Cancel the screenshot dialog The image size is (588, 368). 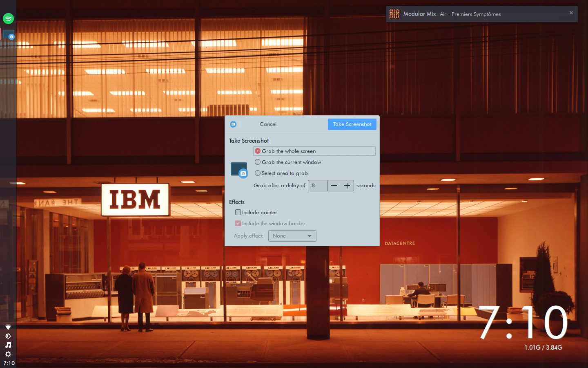[x=268, y=124]
